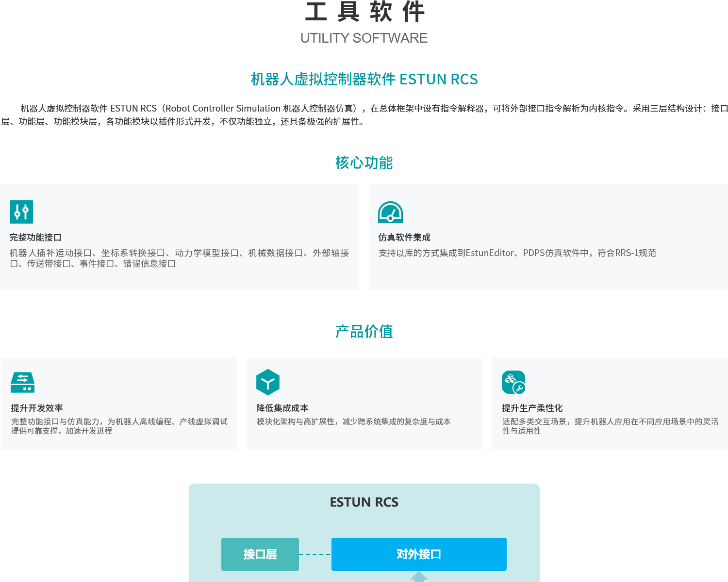Click the wrench blocks icon for 提升生产柔性化
Image resolution: width=728 pixels, height=582 pixels.
pos(513,382)
